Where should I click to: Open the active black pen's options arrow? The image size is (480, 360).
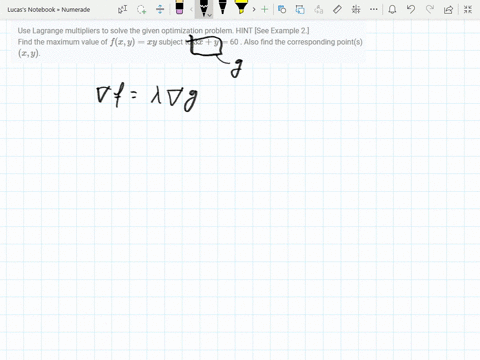[210, 15]
